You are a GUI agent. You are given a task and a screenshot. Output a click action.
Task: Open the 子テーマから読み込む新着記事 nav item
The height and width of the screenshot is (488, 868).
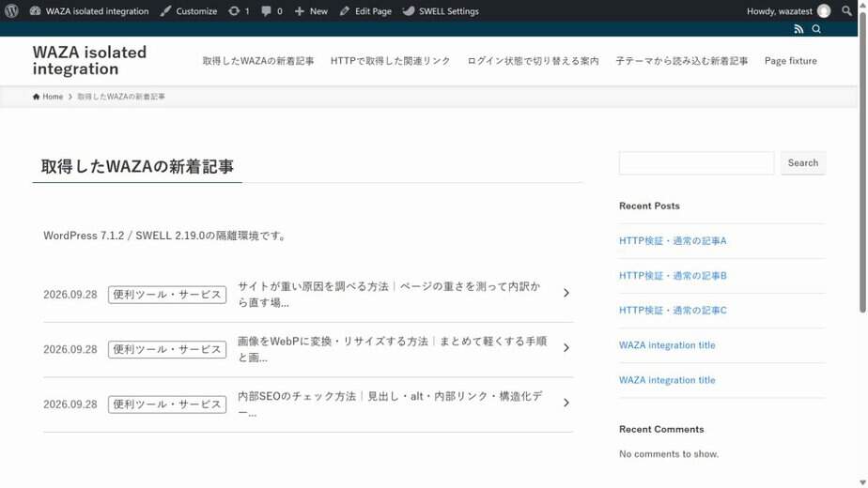681,61
